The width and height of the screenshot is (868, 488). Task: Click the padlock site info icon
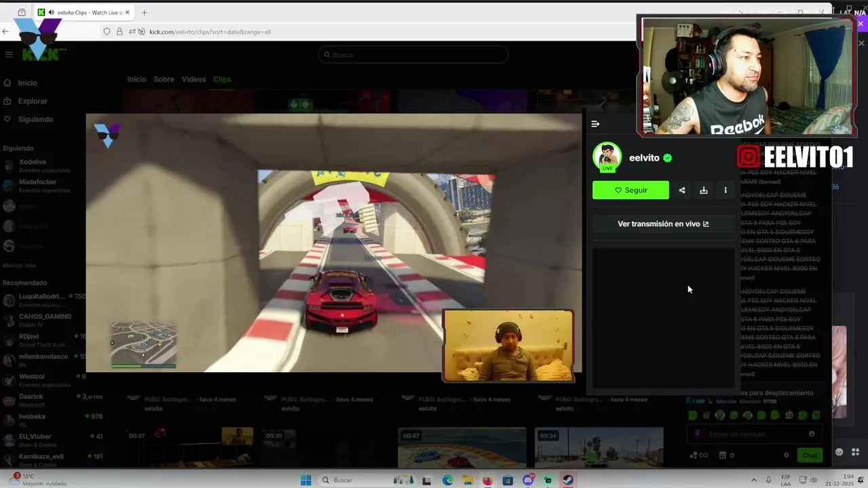(x=119, y=32)
